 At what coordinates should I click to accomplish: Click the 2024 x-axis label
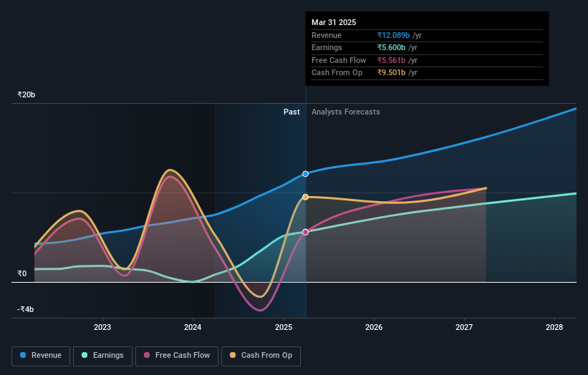(193, 328)
